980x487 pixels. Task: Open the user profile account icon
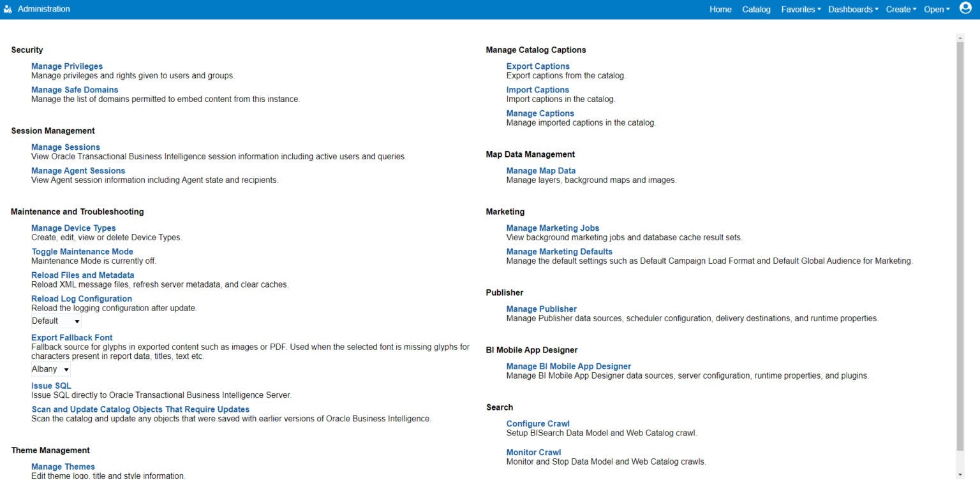pyautogui.click(x=965, y=8)
